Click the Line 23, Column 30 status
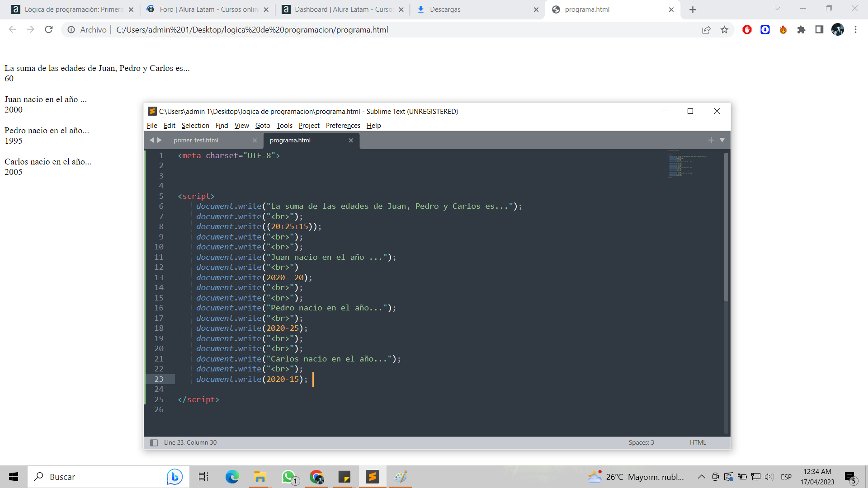This screenshot has width=868, height=488. click(190, 443)
